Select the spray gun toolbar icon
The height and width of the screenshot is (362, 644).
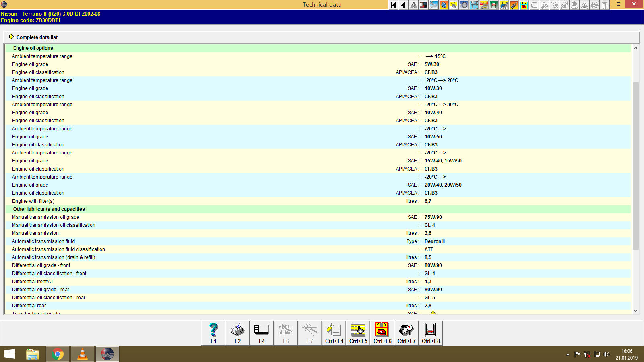514,5
